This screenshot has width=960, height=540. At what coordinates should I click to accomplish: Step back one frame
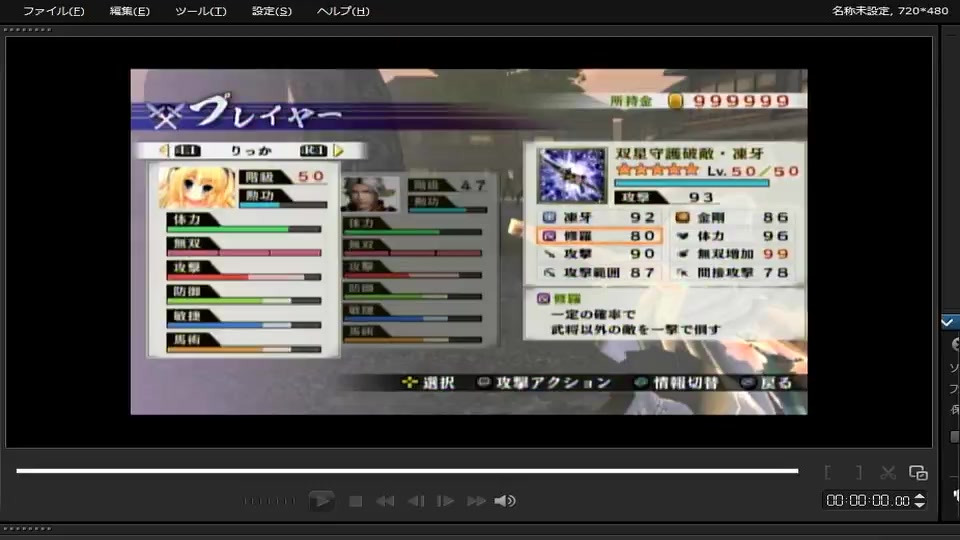(416, 501)
